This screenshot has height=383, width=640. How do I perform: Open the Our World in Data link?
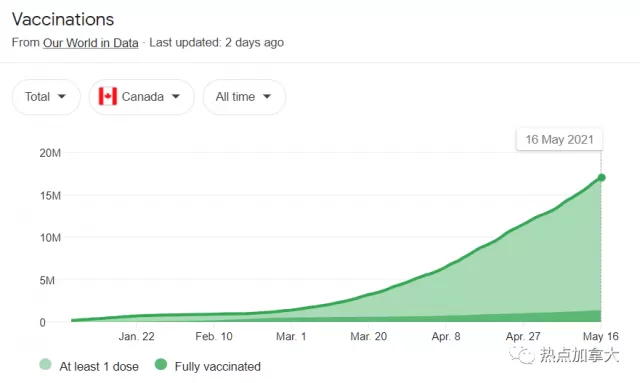pyautogui.click(x=91, y=43)
